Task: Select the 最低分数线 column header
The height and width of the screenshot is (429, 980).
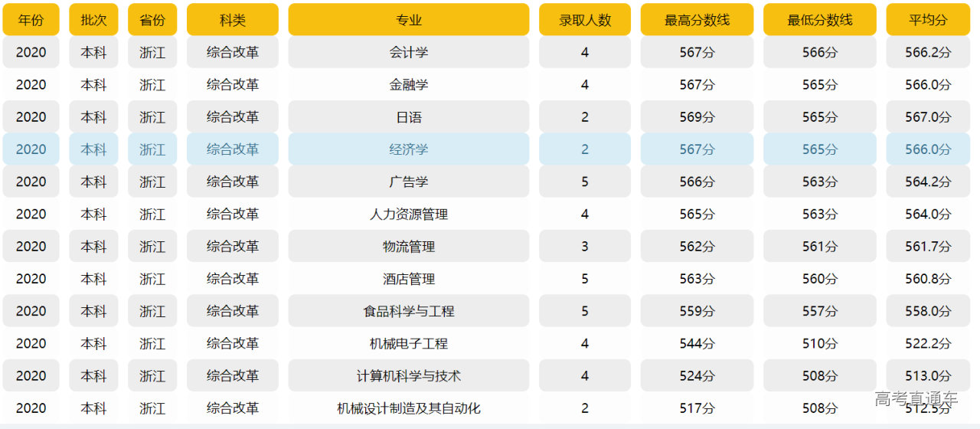Action: (819, 20)
